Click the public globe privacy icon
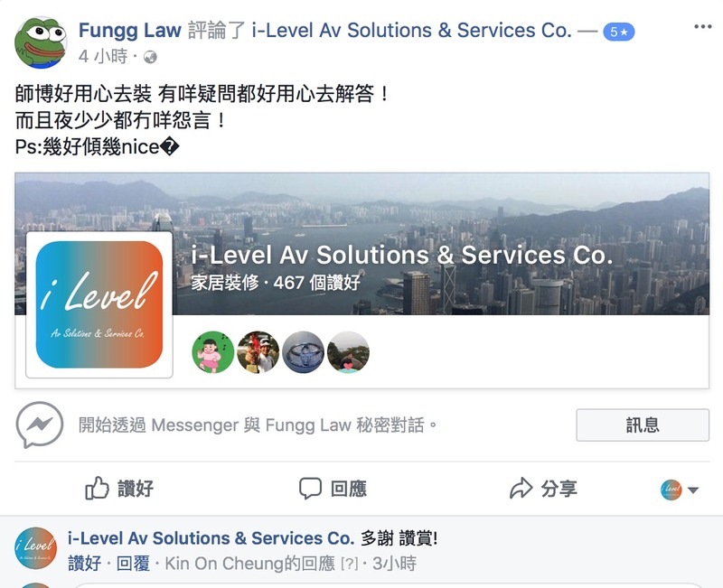Image resolution: width=723 pixels, height=588 pixels. (x=150, y=57)
